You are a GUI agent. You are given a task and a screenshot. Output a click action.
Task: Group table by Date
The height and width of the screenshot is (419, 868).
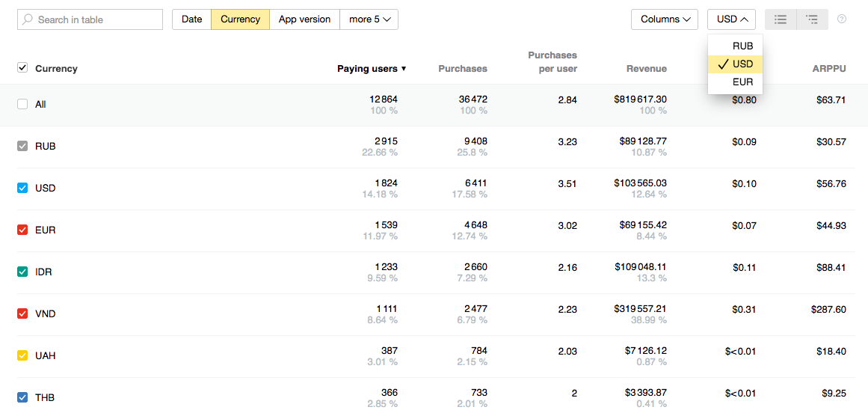(191, 19)
